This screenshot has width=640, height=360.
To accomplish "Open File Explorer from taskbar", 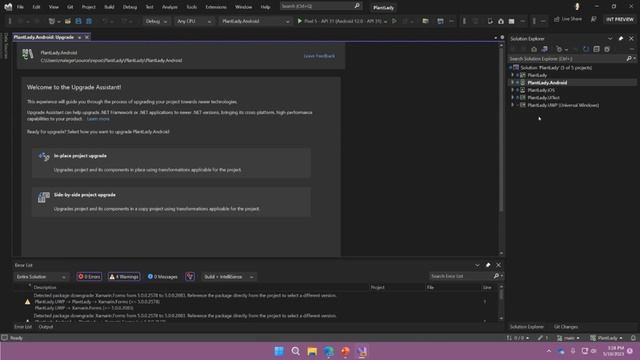I will coord(312,351).
